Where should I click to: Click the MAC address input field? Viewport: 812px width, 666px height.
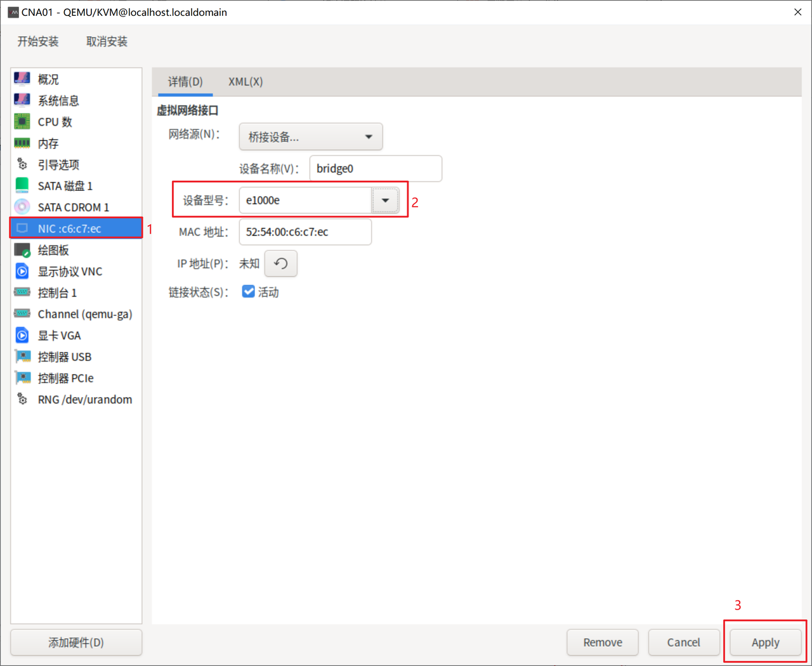pyautogui.click(x=305, y=232)
